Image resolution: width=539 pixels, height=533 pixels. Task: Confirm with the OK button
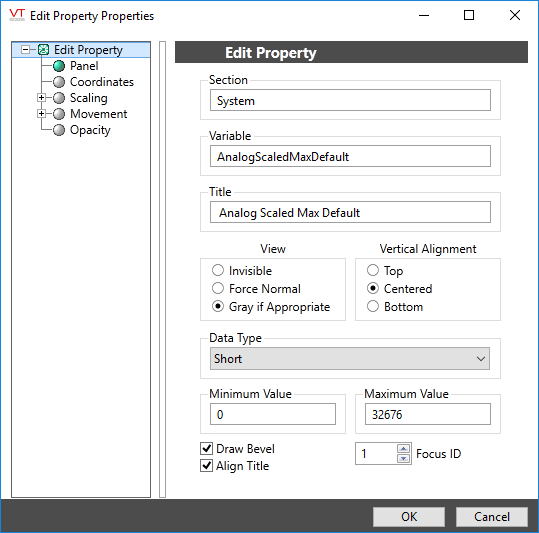tap(409, 517)
